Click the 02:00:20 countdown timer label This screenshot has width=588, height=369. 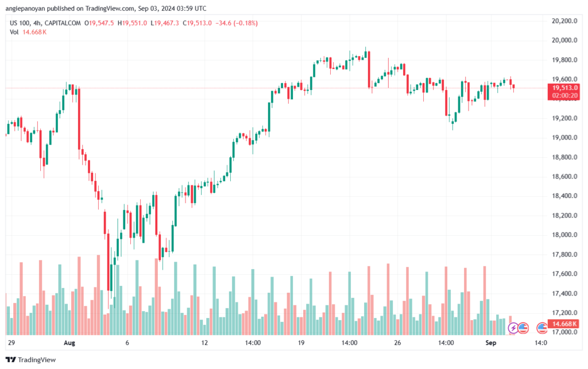pyautogui.click(x=564, y=95)
